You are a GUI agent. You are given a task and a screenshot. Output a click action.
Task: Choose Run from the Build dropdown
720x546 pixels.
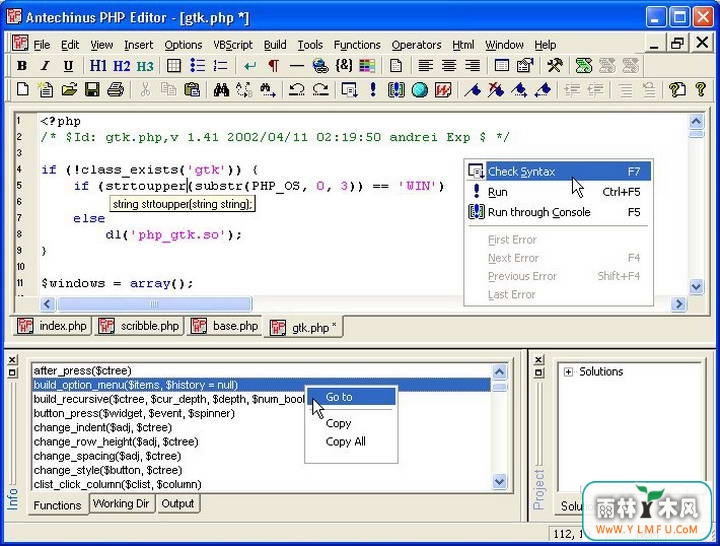tap(558, 192)
